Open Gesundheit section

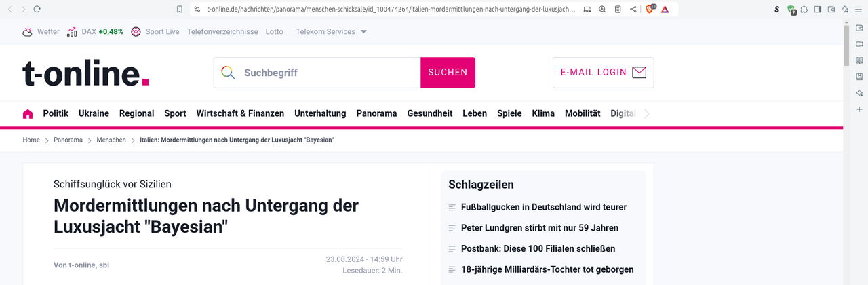430,113
